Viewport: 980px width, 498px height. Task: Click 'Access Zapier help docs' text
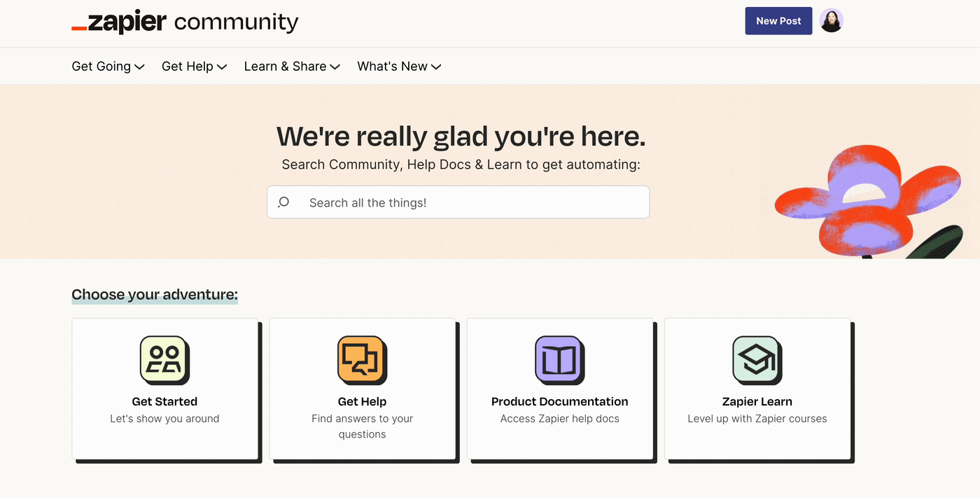pyautogui.click(x=559, y=419)
